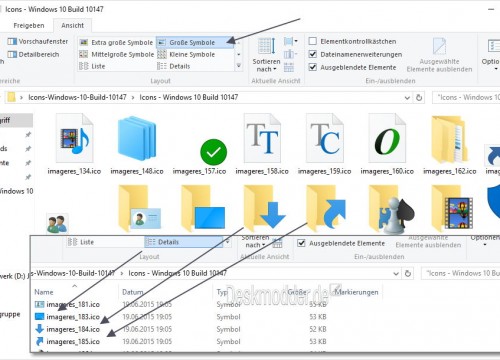Screen dimensions: 500x360
Task: Select the green checkmark imageres_157.ico icon
Action: coord(213,152)
